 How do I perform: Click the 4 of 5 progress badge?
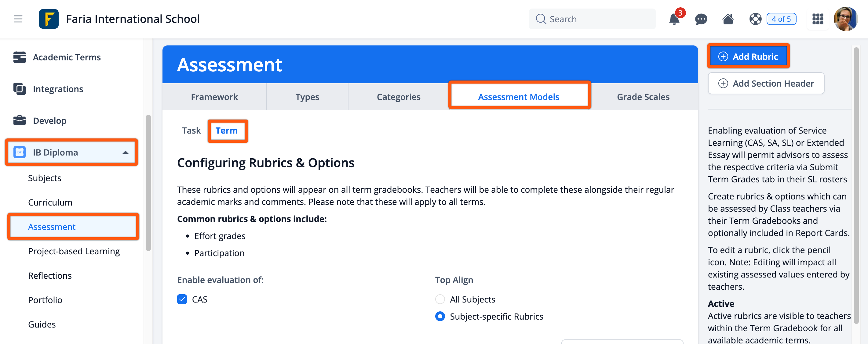coord(781,19)
